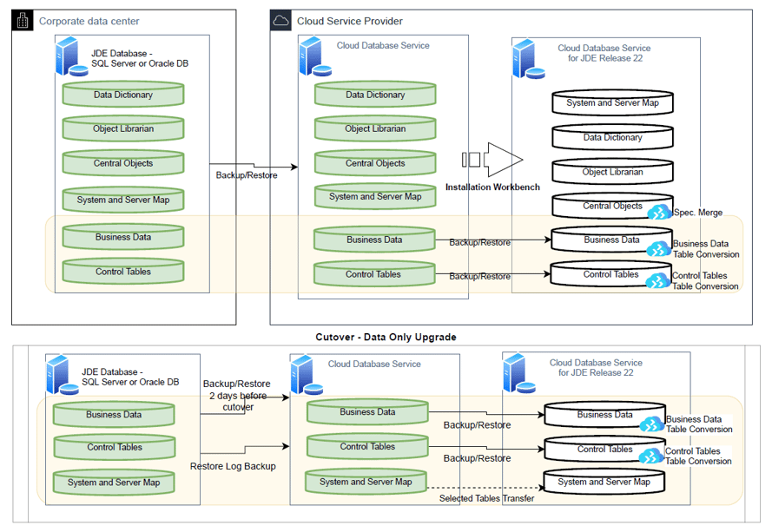772x532 pixels.
Task: Click the Installation Workbench arrow shape
Action: point(493,160)
